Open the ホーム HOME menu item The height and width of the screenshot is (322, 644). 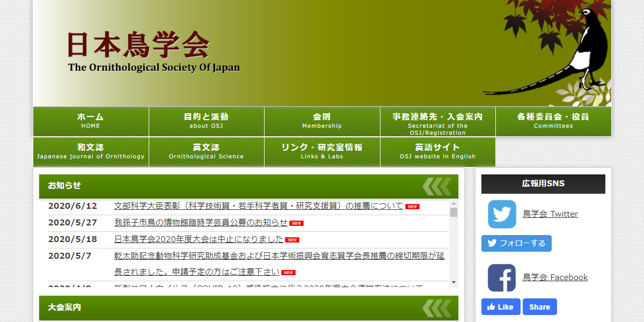coord(91,121)
